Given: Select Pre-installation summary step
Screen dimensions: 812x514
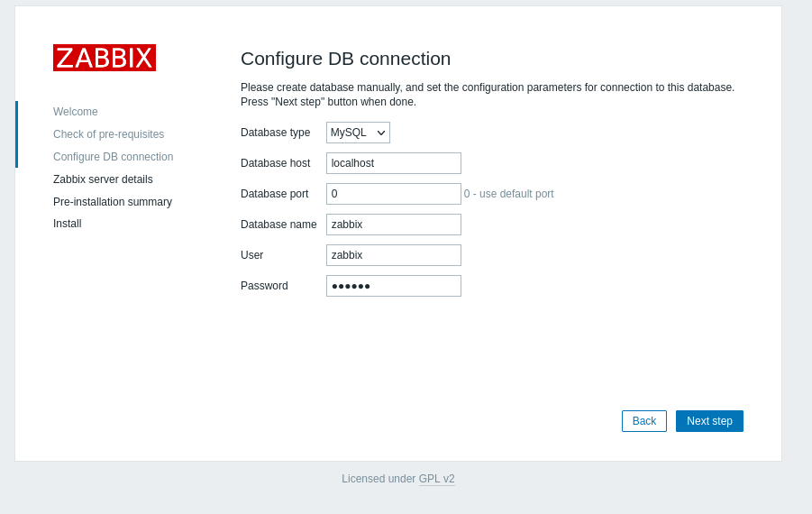Looking at the screenshot, I should (x=113, y=202).
